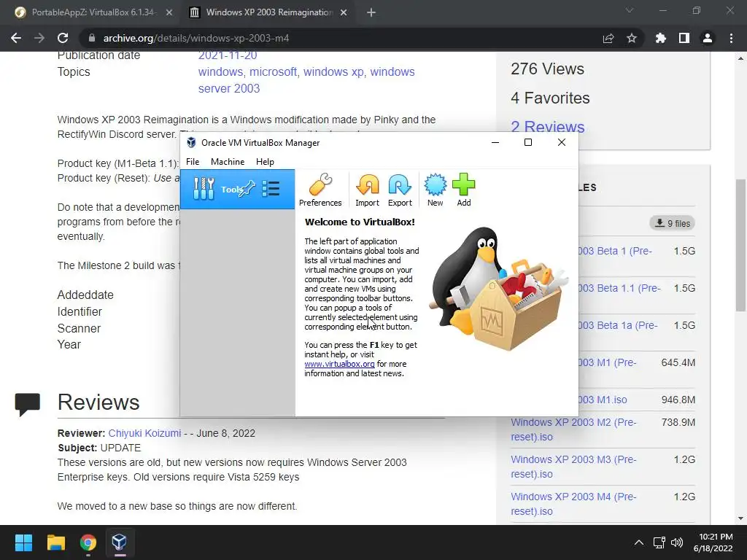Open Chrome profile icon

pyautogui.click(x=708, y=38)
